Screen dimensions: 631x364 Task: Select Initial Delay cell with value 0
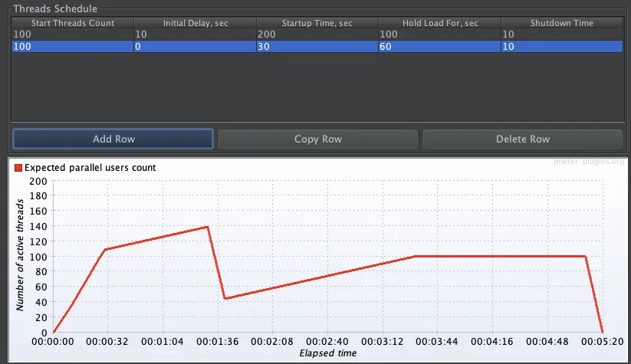196,46
